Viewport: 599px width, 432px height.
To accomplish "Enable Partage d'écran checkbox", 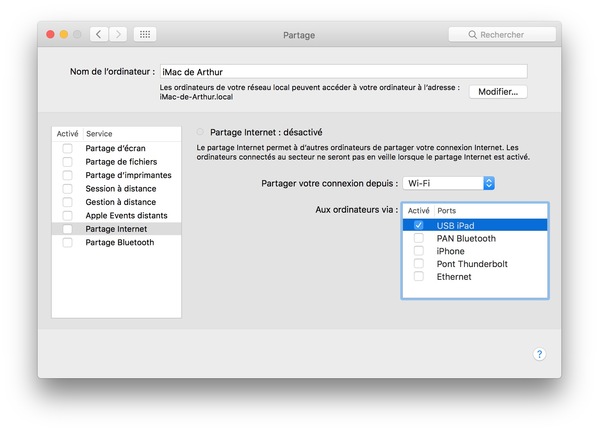I will coord(67,148).
